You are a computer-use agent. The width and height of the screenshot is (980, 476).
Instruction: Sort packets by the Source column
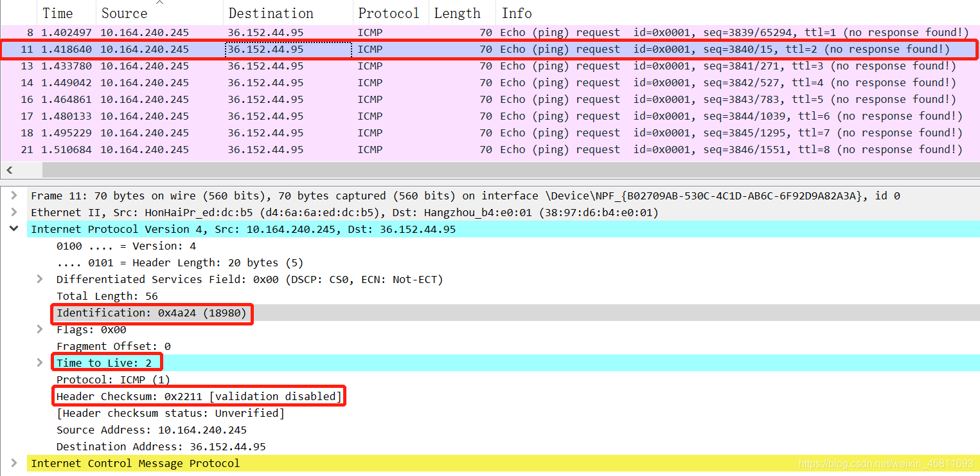tap(124, 12)
